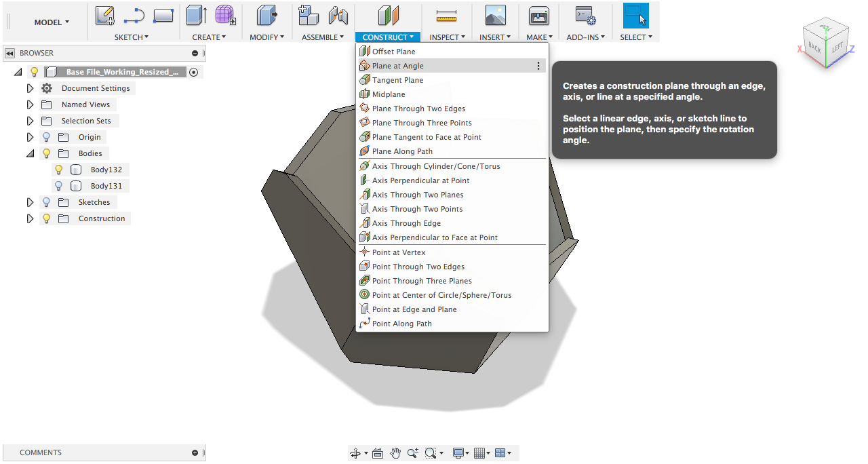Click the Zoom Window fit icon
The width and height of the screenshot is (868, 464).
[x=431, y=453]
